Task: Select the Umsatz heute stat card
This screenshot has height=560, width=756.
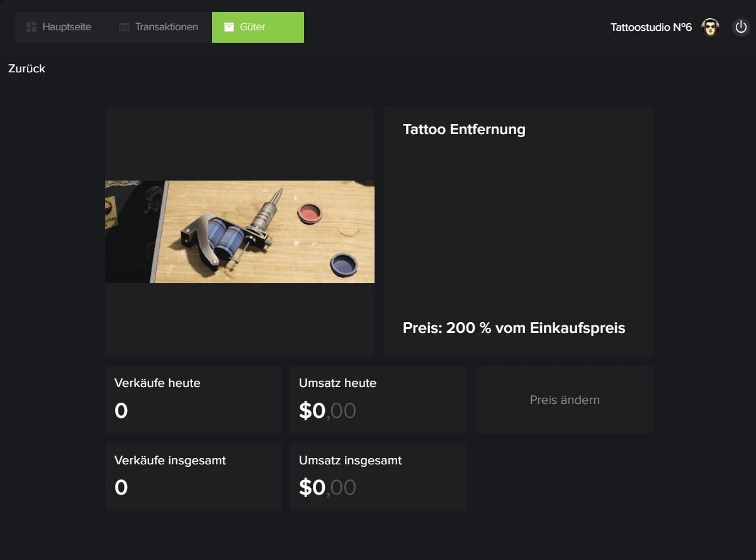Action: click(x=377, y=400)
